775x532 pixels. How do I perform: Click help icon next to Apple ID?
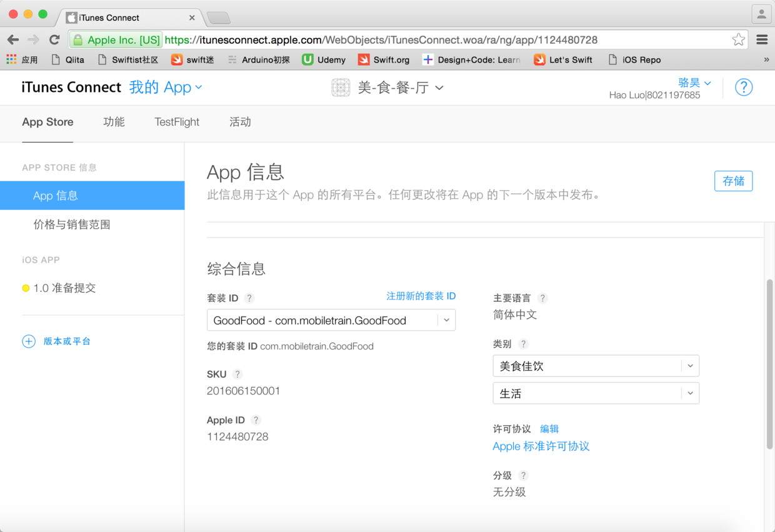256,420
